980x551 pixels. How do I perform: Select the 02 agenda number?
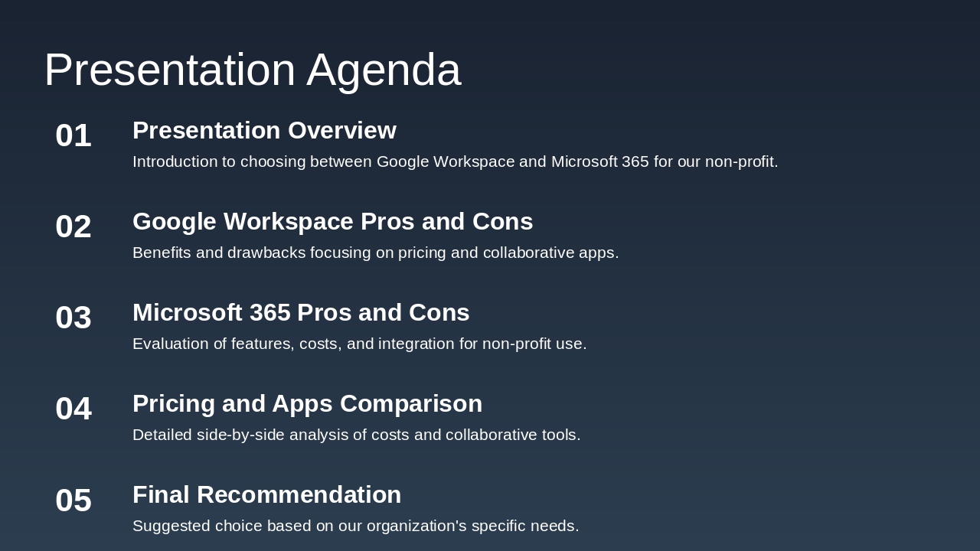tap(73, 227)
